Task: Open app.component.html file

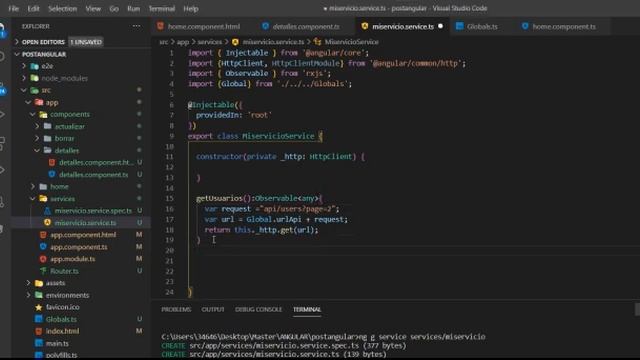Action: [x=83, y=235]
